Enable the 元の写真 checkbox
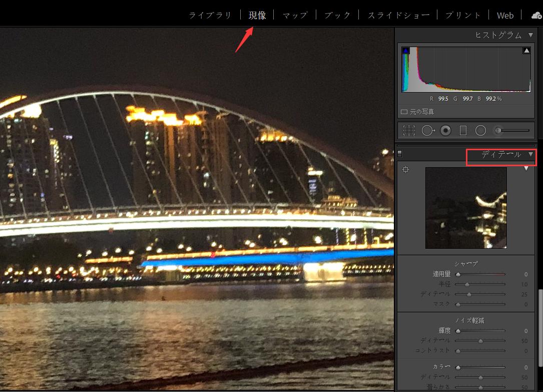543x392 pixels. (x=404, y=112)
